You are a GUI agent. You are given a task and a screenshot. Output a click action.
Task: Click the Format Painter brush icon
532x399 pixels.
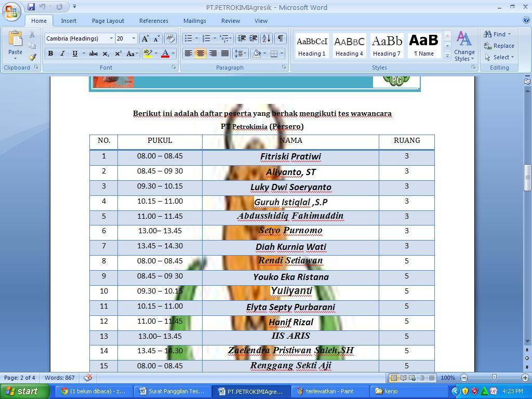(32, 57)
